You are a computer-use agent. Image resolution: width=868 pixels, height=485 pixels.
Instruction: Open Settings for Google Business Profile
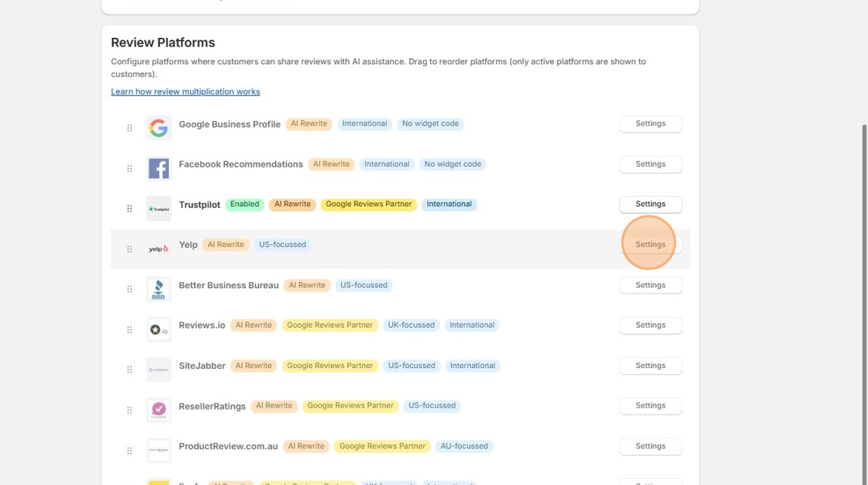pos(650,124)
